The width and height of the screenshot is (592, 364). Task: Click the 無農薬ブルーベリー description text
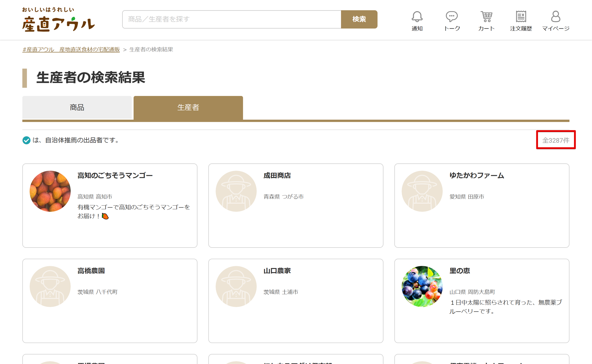506,307
